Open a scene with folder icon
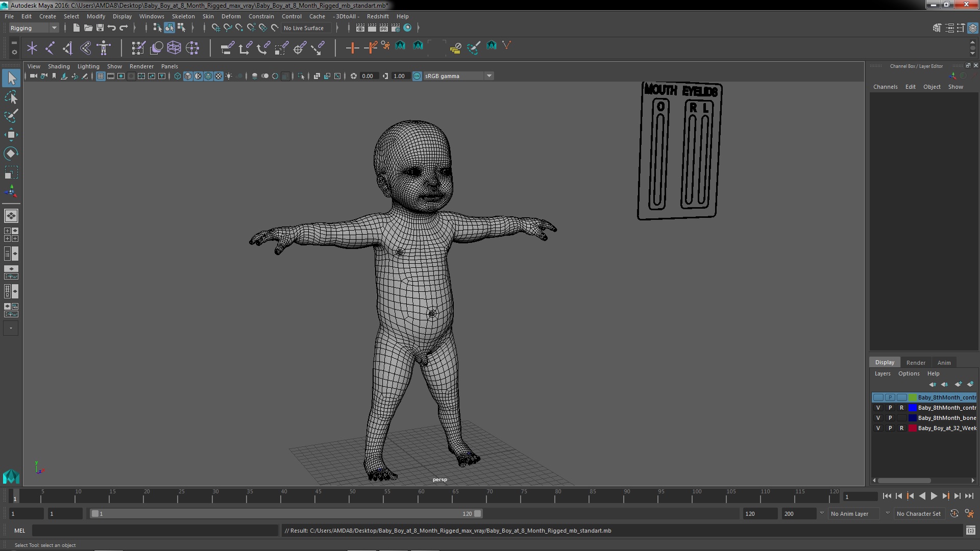Image resolution: width=980 pixels, height=551 pixels. (x=88, y=28)
